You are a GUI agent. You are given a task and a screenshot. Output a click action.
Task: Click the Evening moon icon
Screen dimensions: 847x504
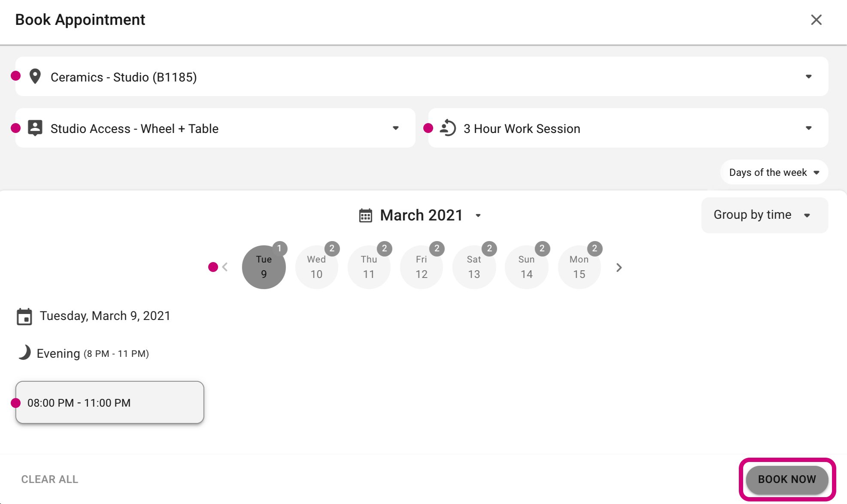point(24,353)
